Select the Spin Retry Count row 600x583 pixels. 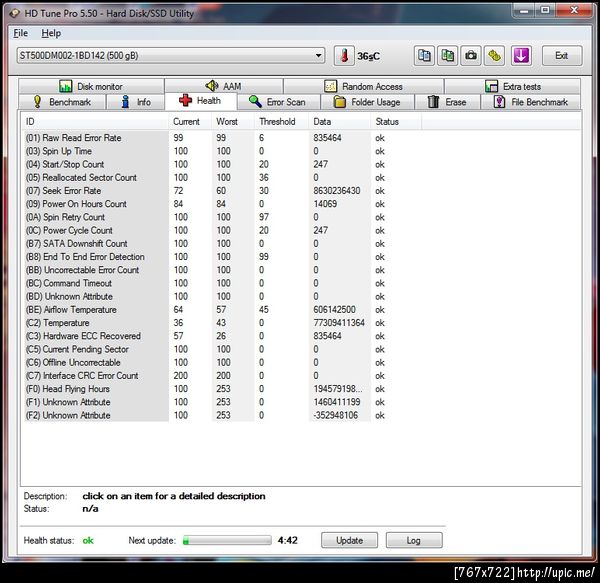223,217
